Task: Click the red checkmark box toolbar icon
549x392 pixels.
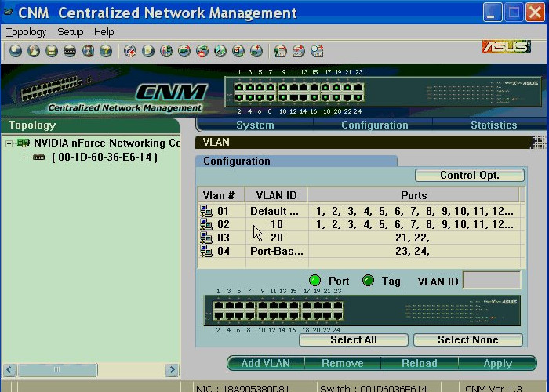Action: point(238,51)
